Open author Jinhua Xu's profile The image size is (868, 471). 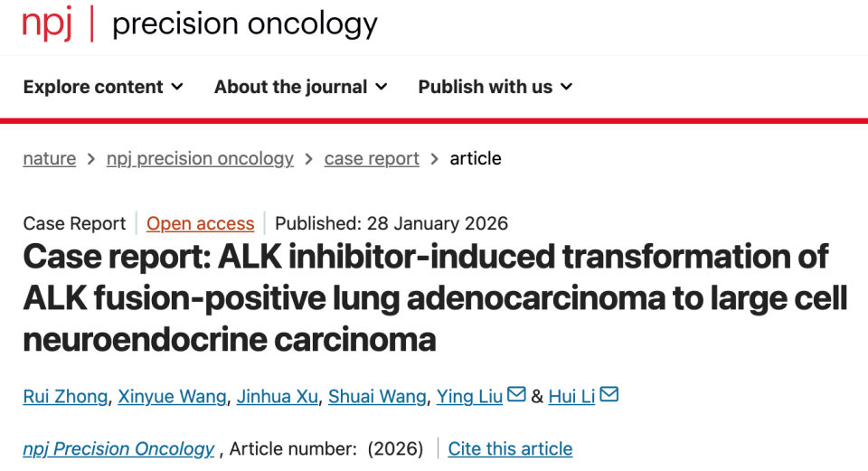277,396
